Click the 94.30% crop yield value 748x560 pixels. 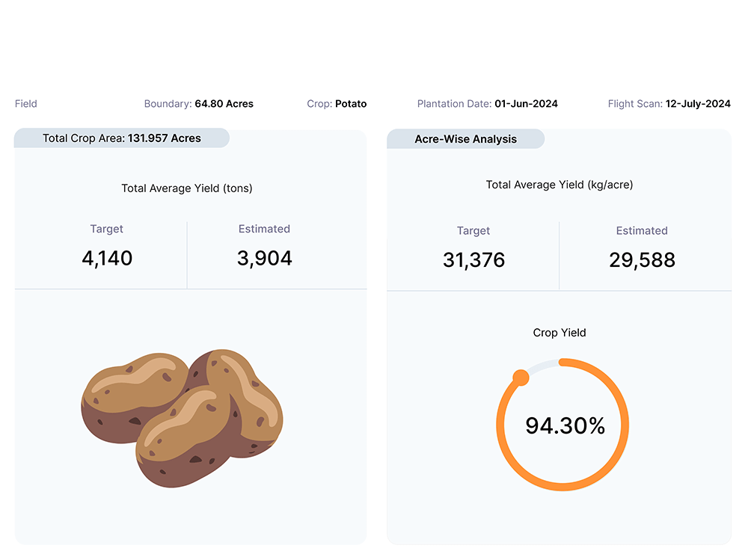(565, 425)
